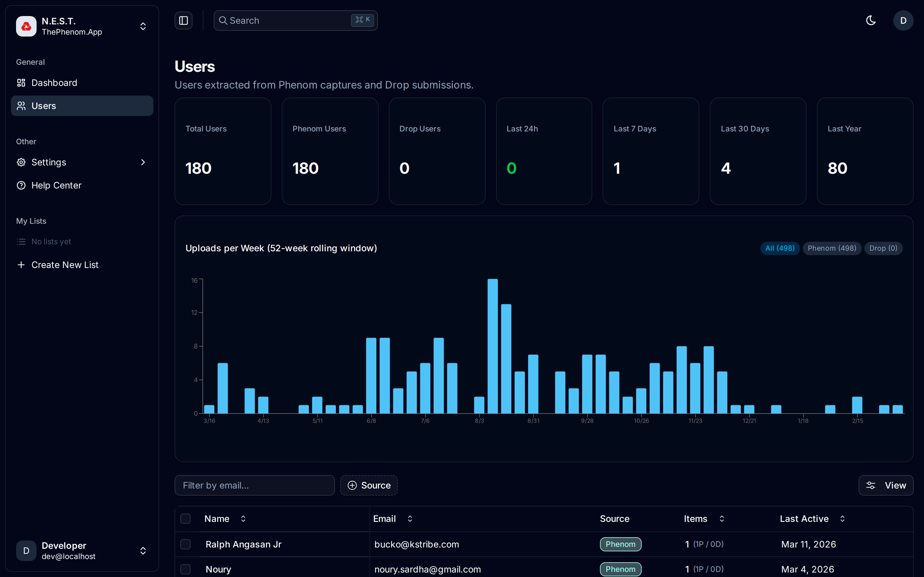The height and width of the screenshot is (577, 924).
Task: Click the Settings gear icon
Action: (x=21, y=162)
